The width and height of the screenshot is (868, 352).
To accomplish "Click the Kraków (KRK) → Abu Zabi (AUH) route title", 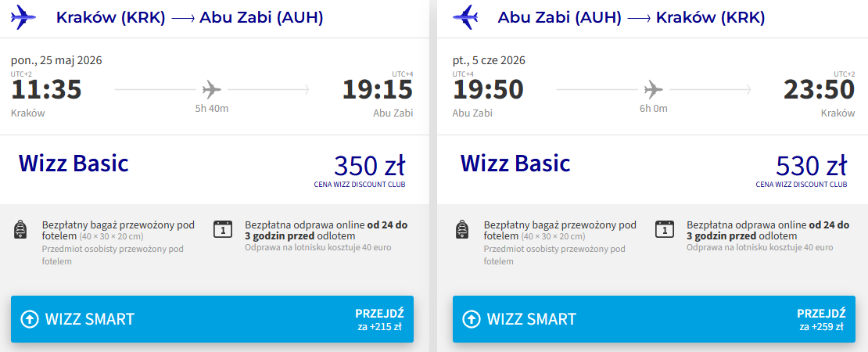I will (190, 17).
